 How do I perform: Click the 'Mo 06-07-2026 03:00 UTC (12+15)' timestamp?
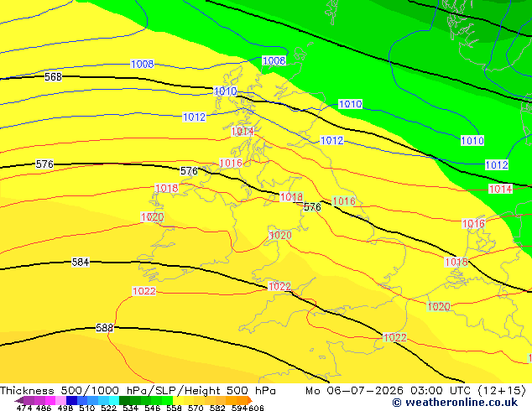coord(416,391)
